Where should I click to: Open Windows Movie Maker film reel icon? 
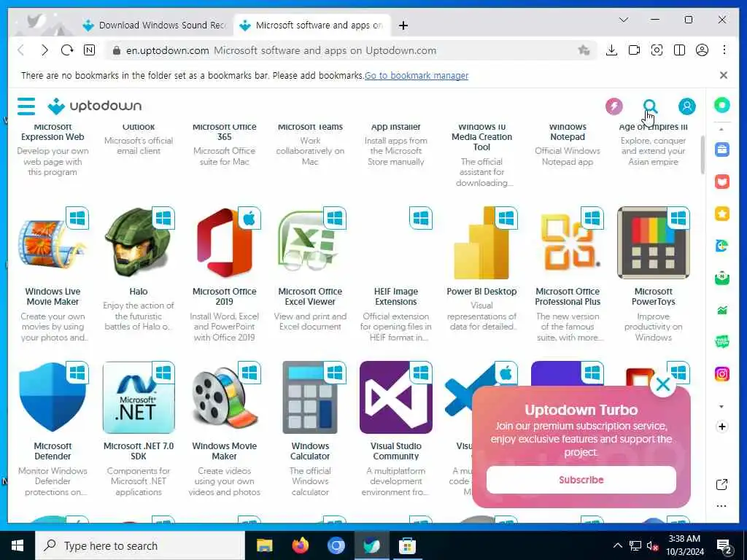225,397
